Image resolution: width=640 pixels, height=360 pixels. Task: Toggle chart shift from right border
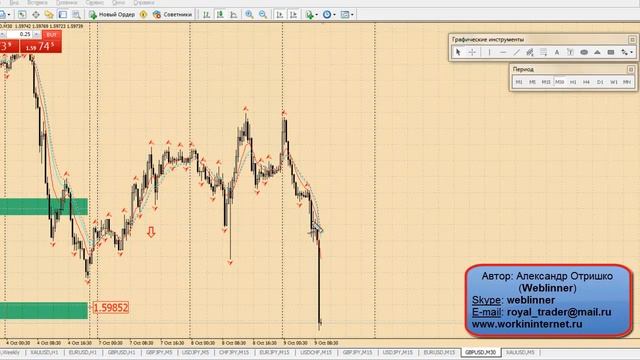(x=293, y=15)
